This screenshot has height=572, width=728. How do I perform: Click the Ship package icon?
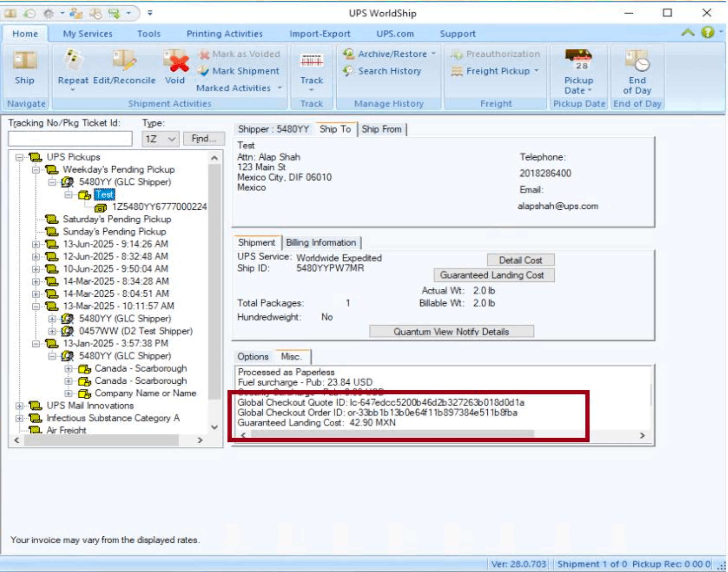25,61
